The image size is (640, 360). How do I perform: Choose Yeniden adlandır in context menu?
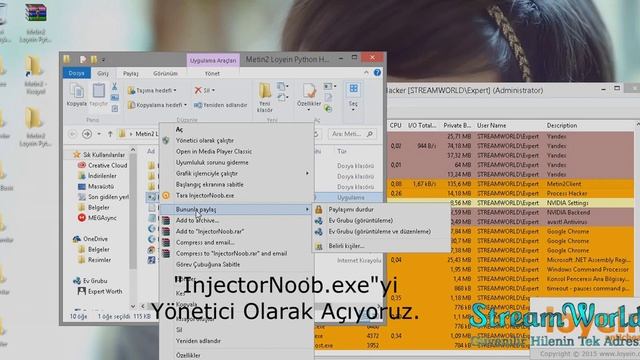pos(198,341)
